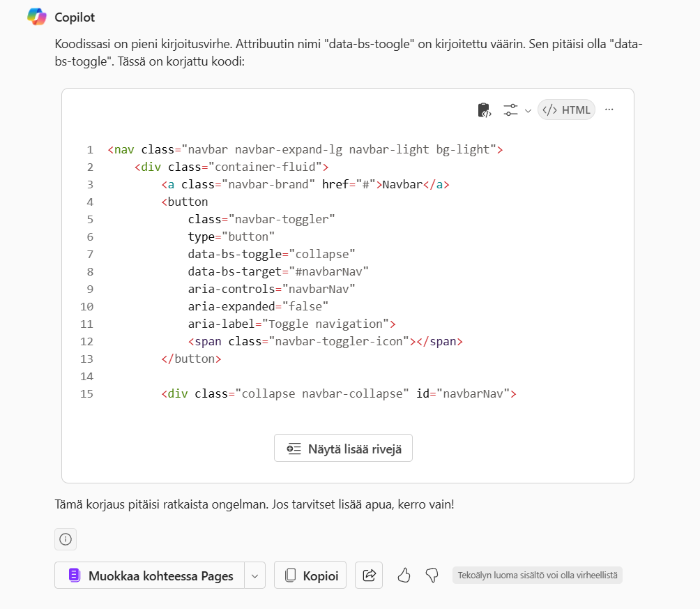Expand code with Näytä lisää rivejä
The width and height of the screenshot is (700, 609).
point(343,449)
